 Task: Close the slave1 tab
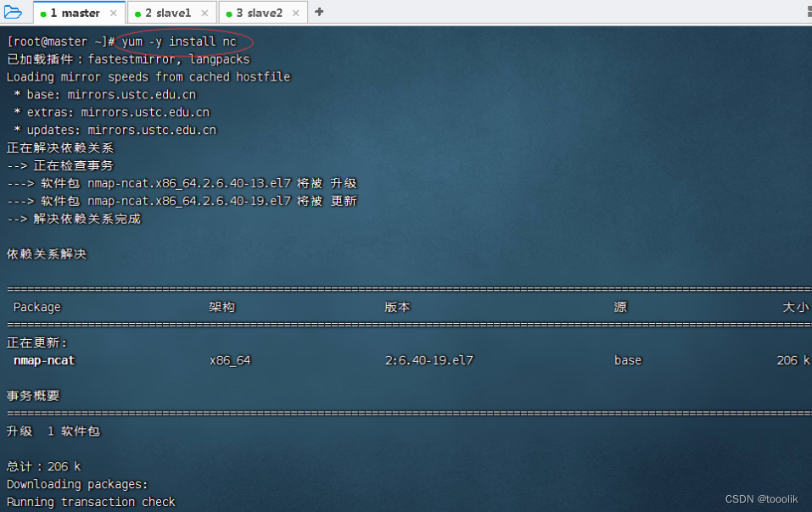(x=204, y=14)
